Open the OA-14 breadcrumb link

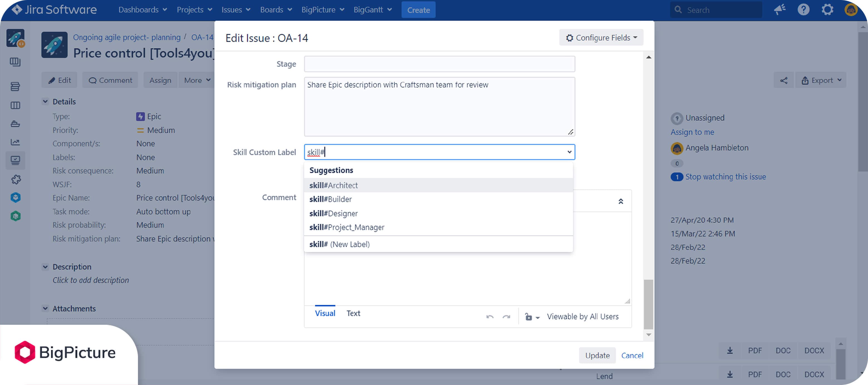pos(202,37)
